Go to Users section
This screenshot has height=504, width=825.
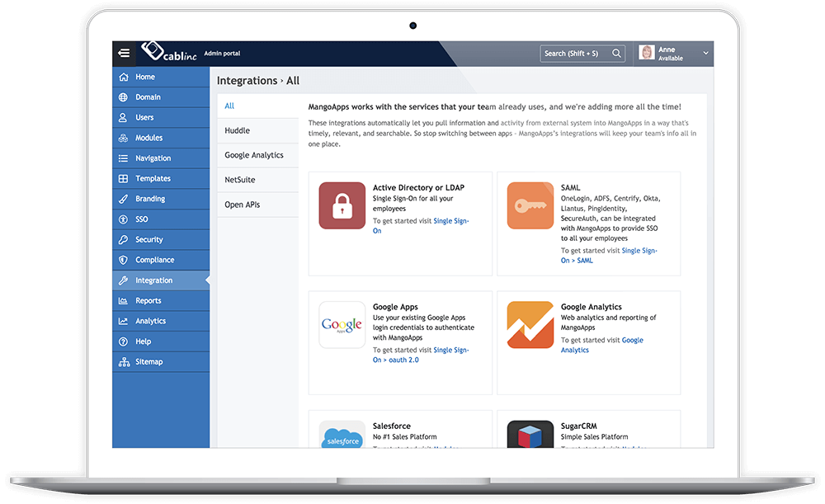pos(161,117)
